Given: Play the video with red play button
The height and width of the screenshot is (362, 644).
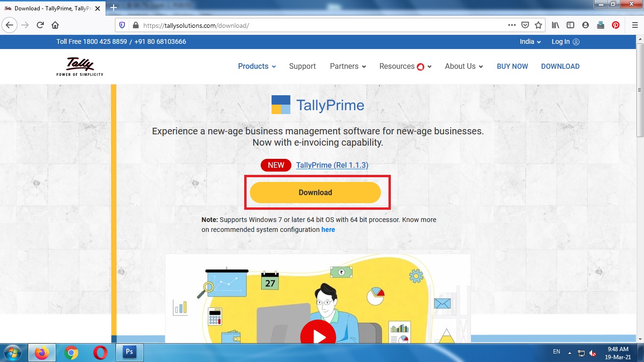Looking at the screenshot, I should click(x=318, y=337).
